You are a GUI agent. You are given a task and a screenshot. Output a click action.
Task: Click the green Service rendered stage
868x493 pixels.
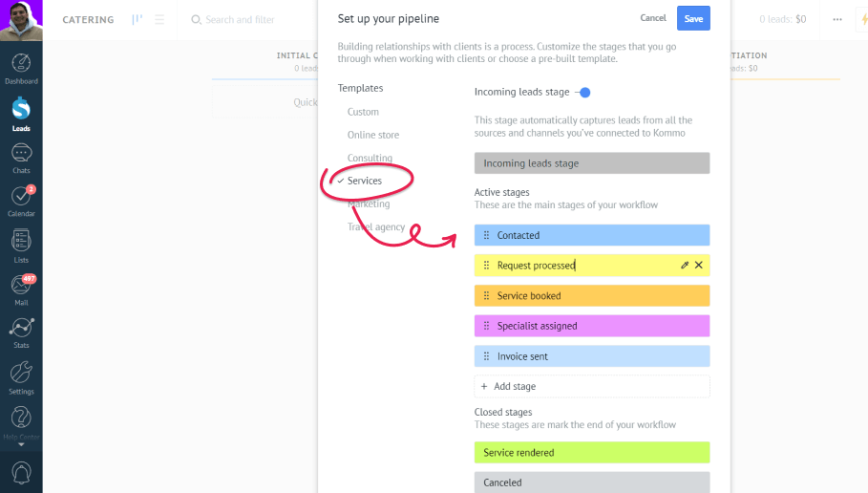[592, 453]
